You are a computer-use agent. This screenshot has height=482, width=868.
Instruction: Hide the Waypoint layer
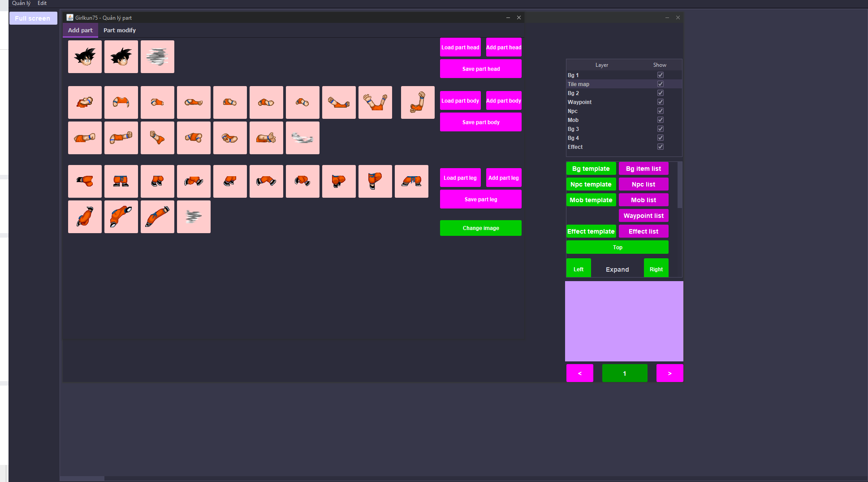tap(660, 102)
